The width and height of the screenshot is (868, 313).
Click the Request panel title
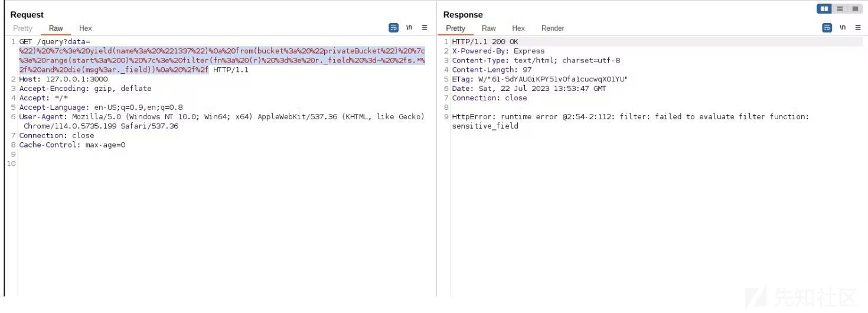point(27,15)
